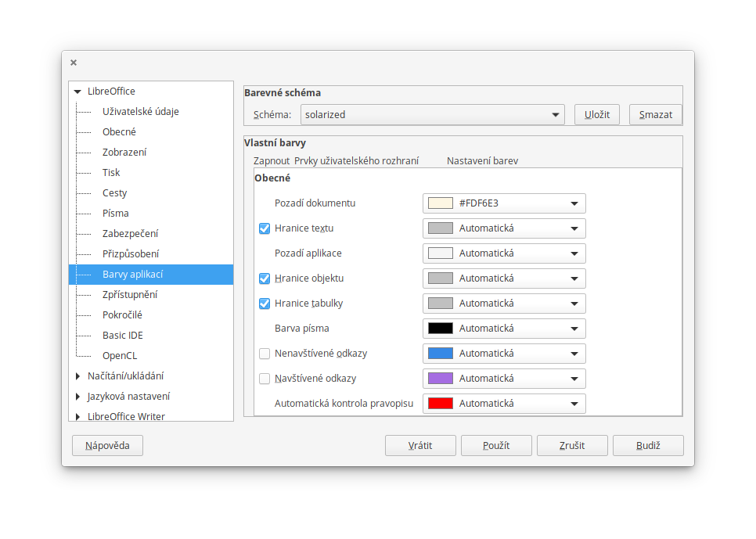Enable the Navštívené odkazy checkbox
This screenshot has height=539, width=756.
[x=265, y=379]
